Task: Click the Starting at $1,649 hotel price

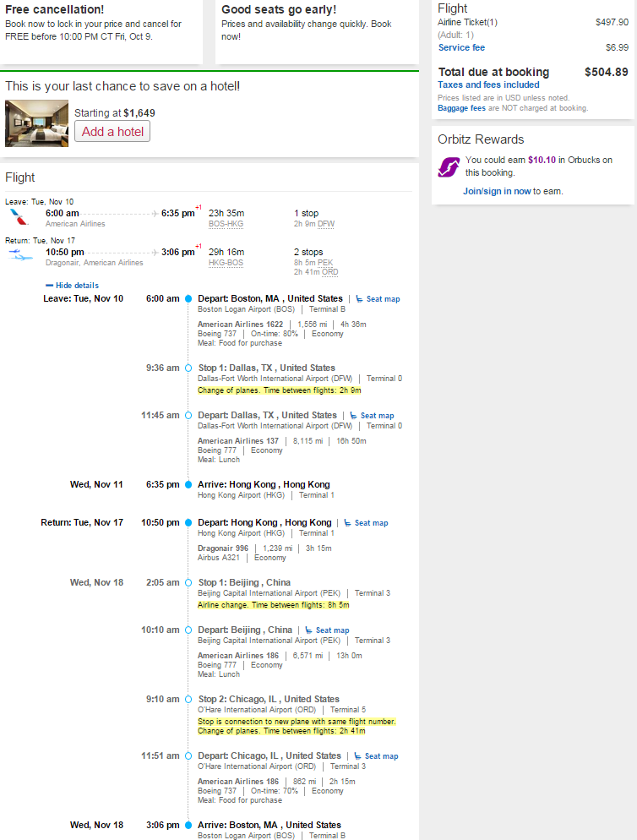Action: [115, 113]
